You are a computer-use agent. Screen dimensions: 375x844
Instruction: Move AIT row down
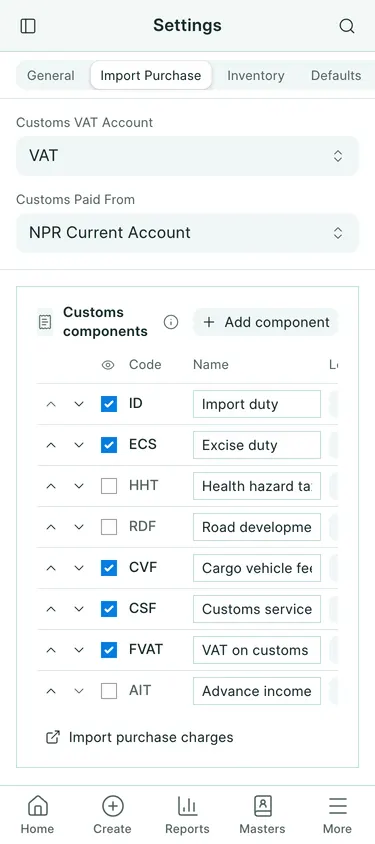point(79,691)
